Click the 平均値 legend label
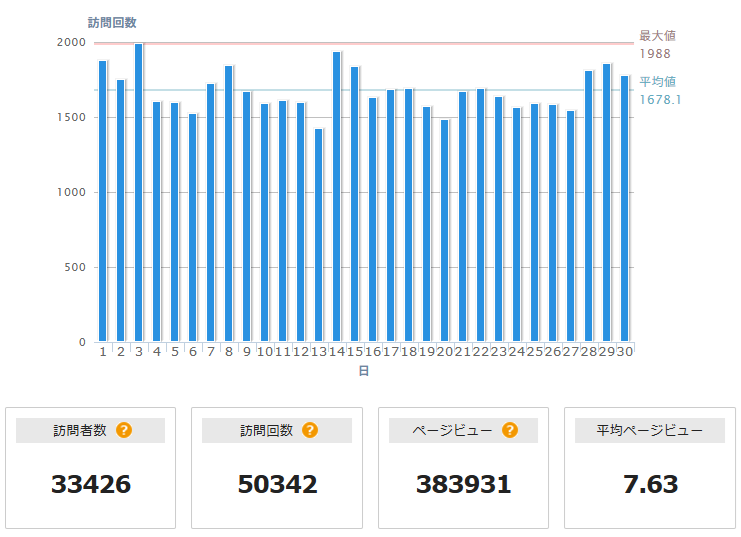The height and width of the screenshot is (537, 741). 657,81
